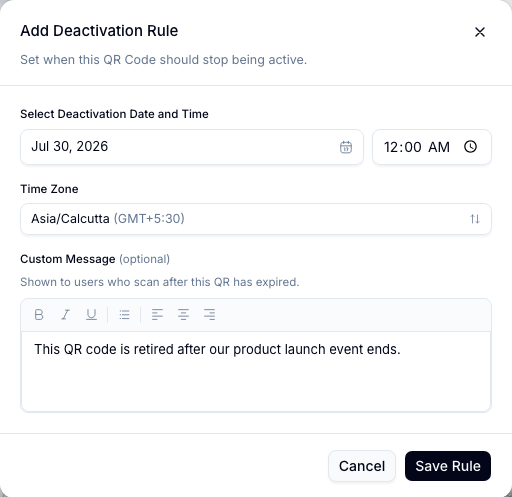
Task: Cancel the deactivation rule
Action: pyautogui.click(x=362, y=466)
